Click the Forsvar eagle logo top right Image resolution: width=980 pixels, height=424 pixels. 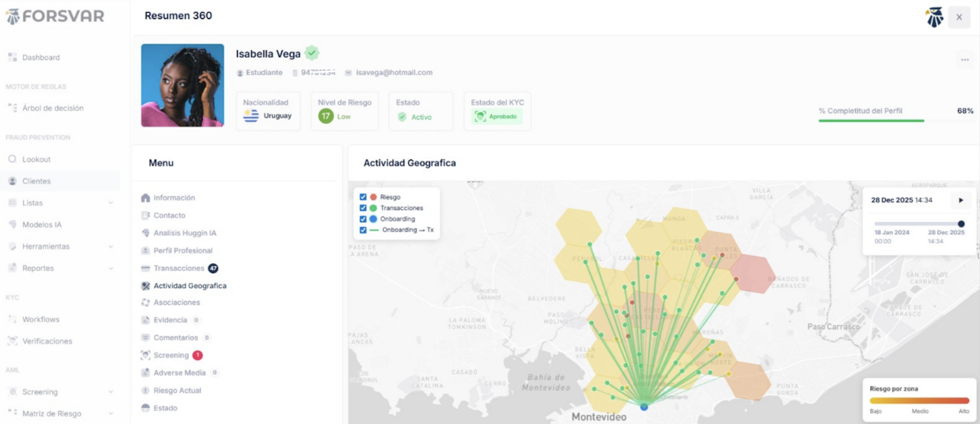934,17
